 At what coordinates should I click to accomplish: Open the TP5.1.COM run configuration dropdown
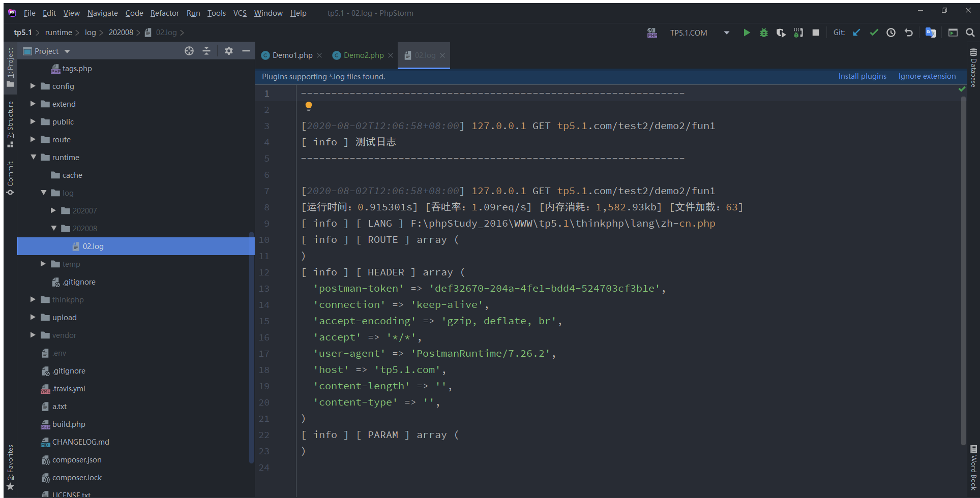tap(727, 33)
